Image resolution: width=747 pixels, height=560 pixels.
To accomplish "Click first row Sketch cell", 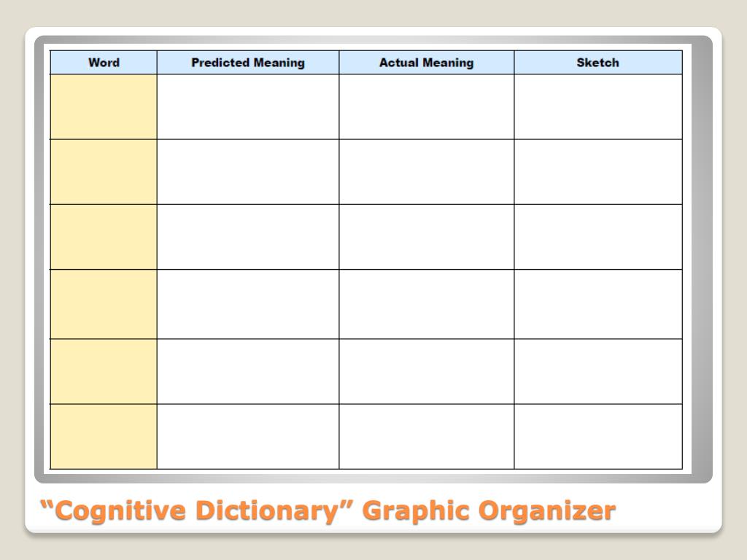I will point(598,106).
